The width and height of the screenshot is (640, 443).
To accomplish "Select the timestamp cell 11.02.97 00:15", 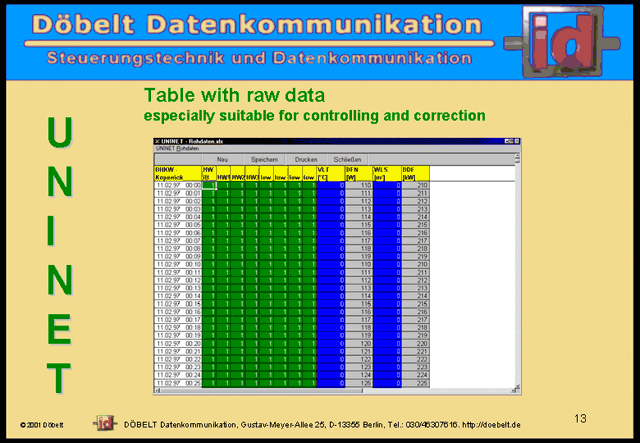I will point(178,304).
